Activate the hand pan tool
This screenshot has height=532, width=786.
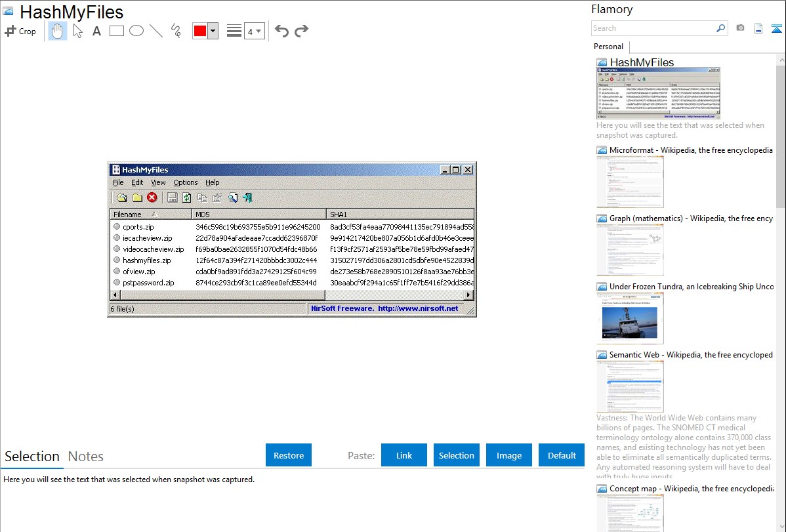pyautogui.click(x=57, y=31)
